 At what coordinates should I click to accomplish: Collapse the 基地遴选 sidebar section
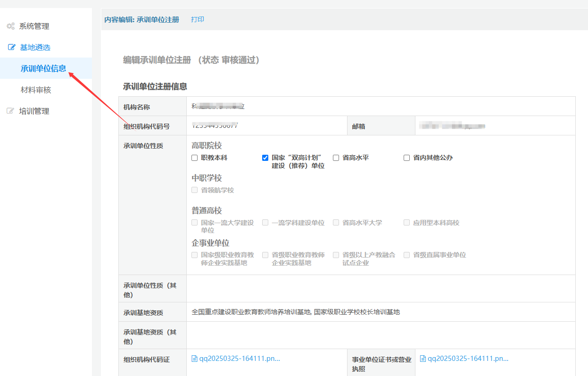point(35,48)
